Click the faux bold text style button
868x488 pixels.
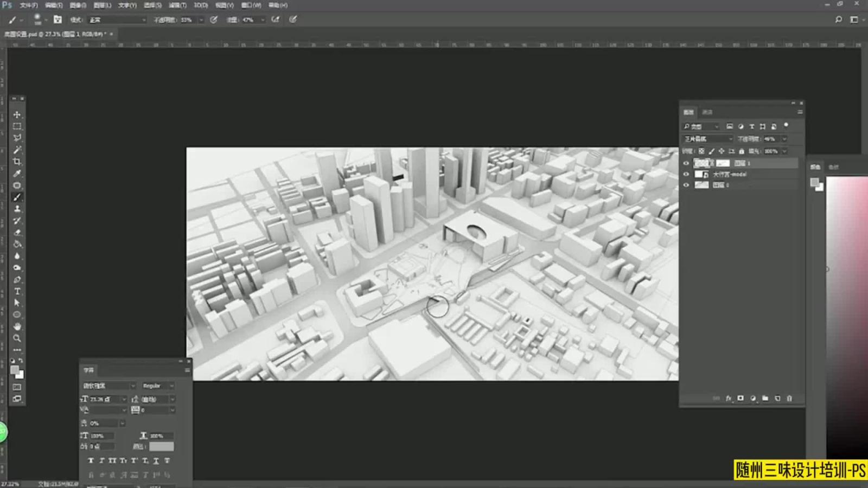(91, 461)
